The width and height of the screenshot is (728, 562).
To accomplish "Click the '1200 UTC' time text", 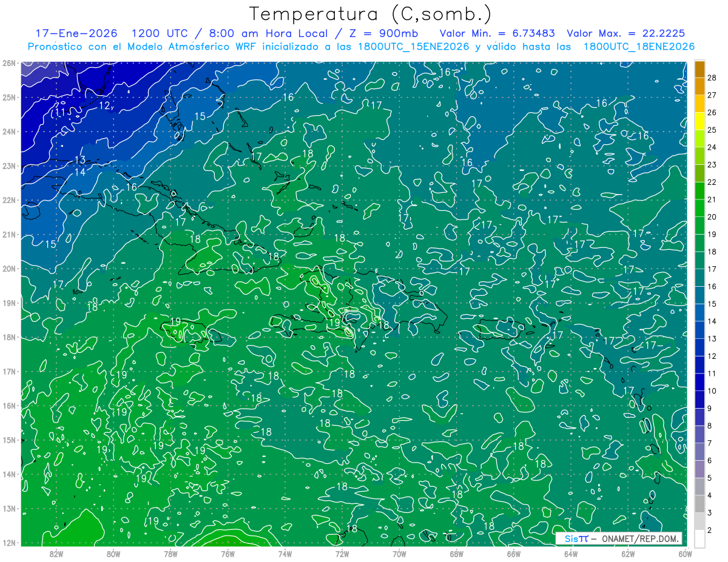I will tap(159, 34).
